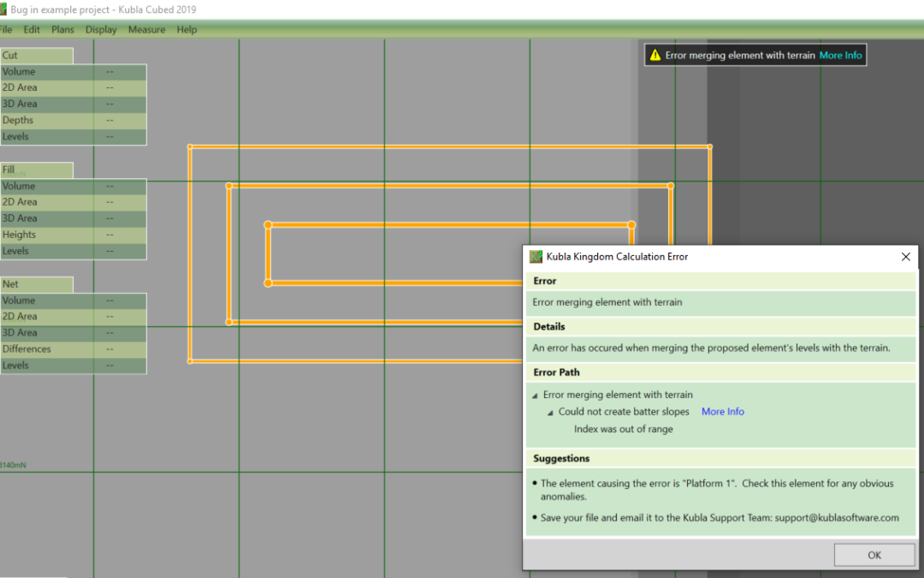Click the Volume row in the Fill panel
The height and width of the screenshot is (578, 924).
[x=73, y=187]
